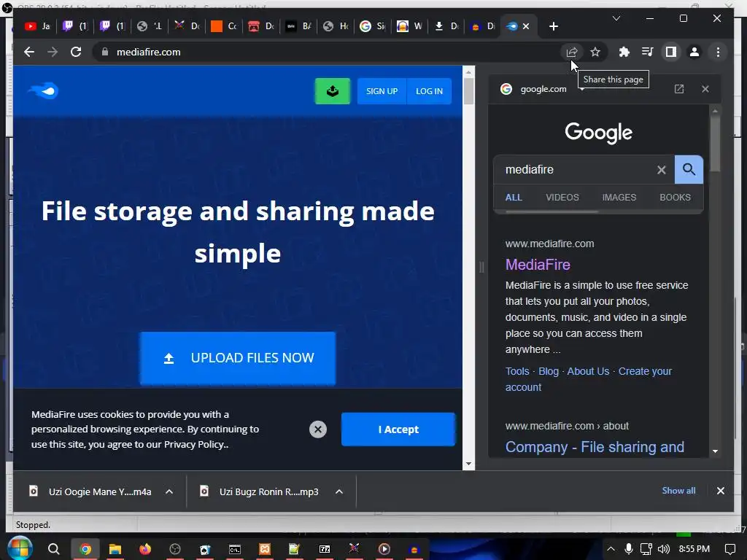Clear the mediafire search query
This screenshot has height=560, width=747.
pyautogui.click(x=661, y=169)
